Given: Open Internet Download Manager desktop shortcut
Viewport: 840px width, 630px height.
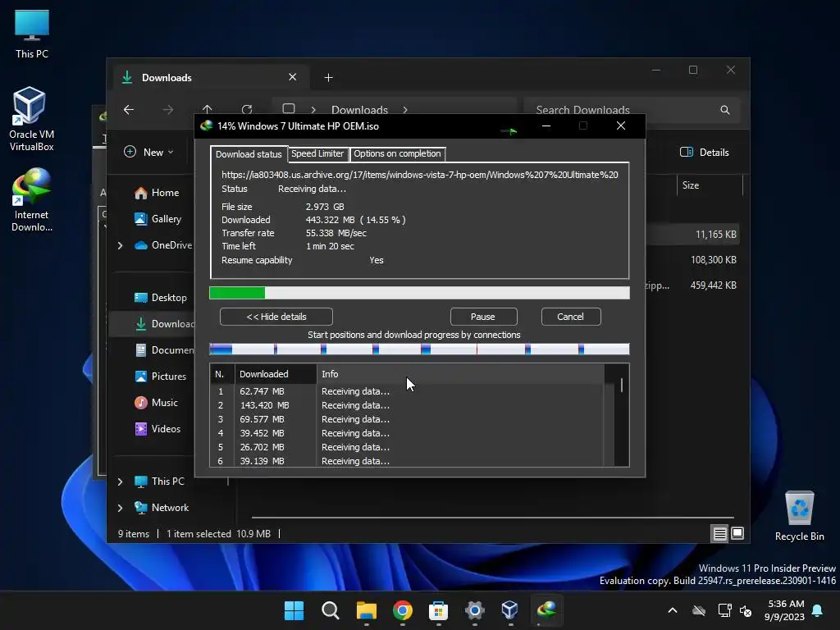Looking at the screenshot, I should click(31, 200).
